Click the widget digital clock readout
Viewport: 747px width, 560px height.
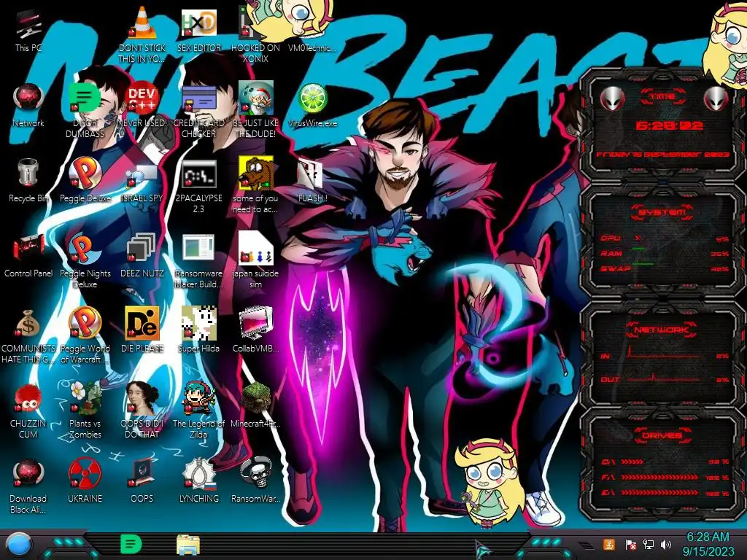click(x=669, y=125)
